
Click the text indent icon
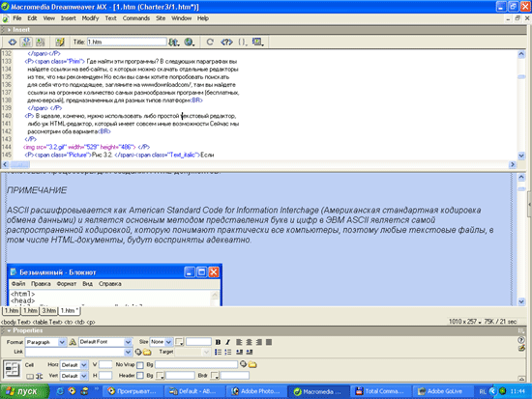pos(250,353)
